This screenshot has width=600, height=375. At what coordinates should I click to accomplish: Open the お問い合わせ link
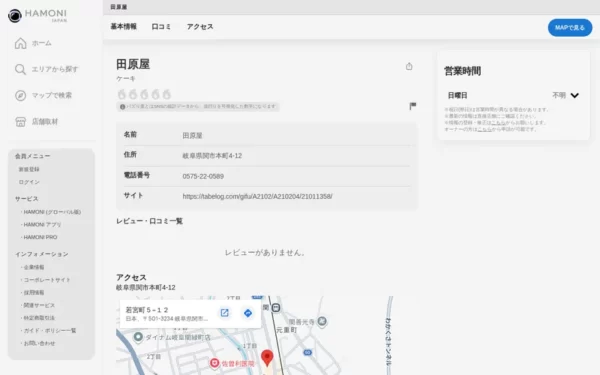(39, 343)
